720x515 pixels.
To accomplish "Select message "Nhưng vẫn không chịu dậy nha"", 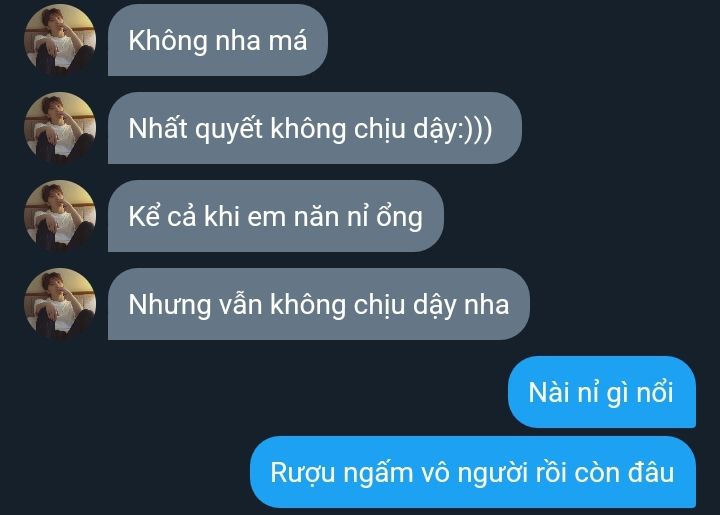I will pyautogui.click(x=319, y=304).
